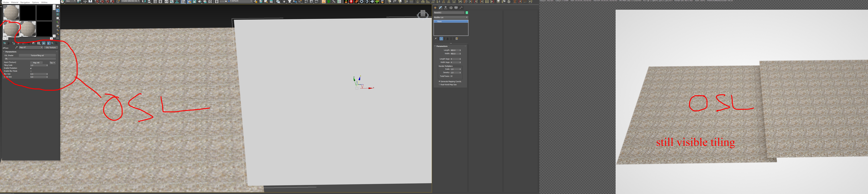Open the Motion panel tab
868x194 pixels.
451,8
